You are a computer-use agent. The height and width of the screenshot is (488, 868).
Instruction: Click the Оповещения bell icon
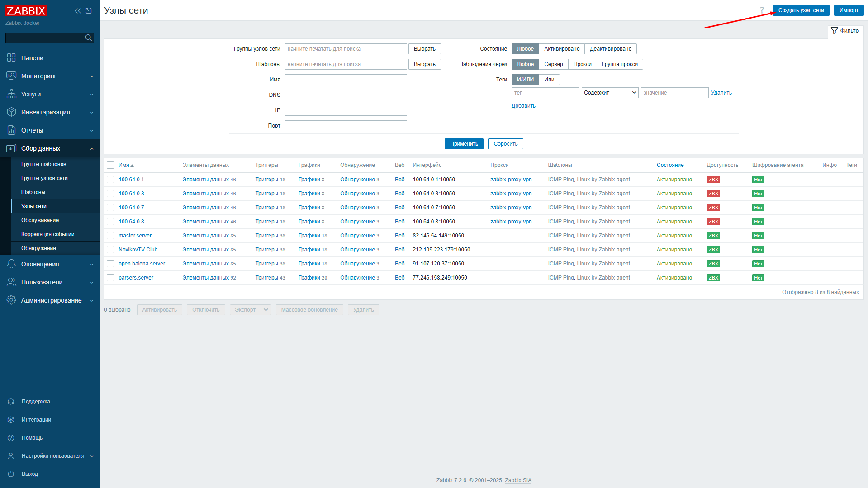tap(11, 264)
